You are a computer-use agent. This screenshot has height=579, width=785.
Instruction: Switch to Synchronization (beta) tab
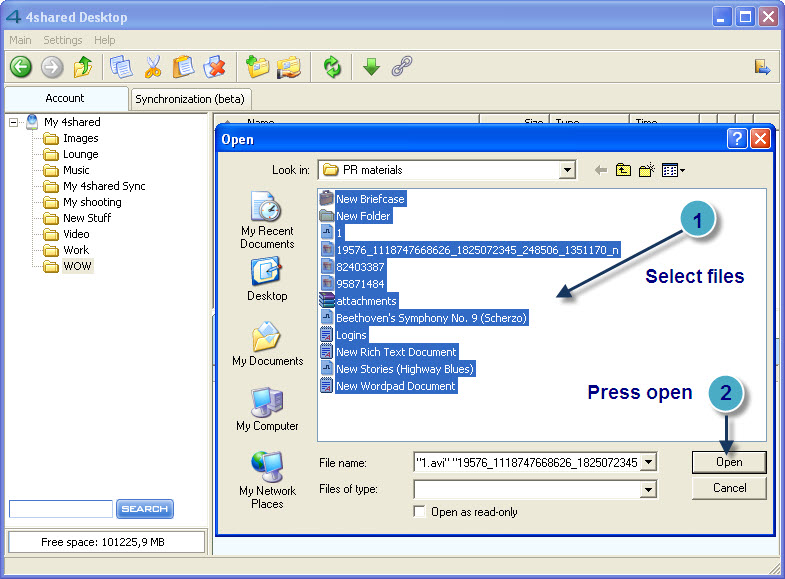point(190,99)
